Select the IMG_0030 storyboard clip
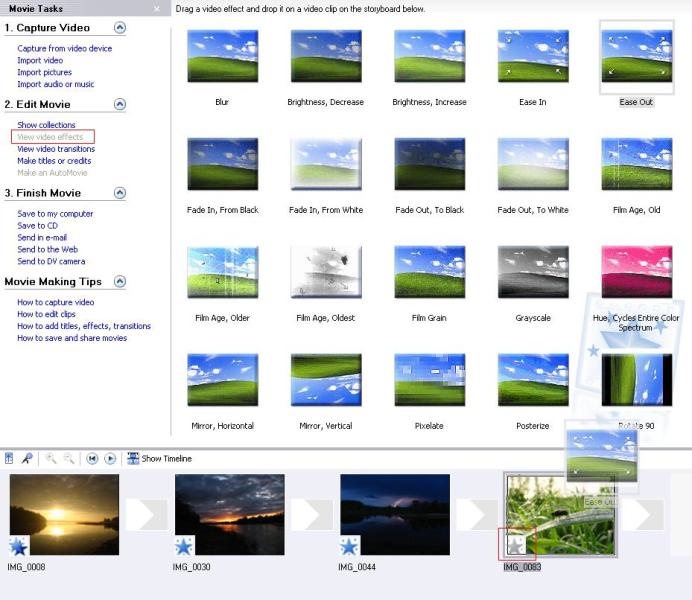This screenshot has width=692, height=600. (230, 514)
